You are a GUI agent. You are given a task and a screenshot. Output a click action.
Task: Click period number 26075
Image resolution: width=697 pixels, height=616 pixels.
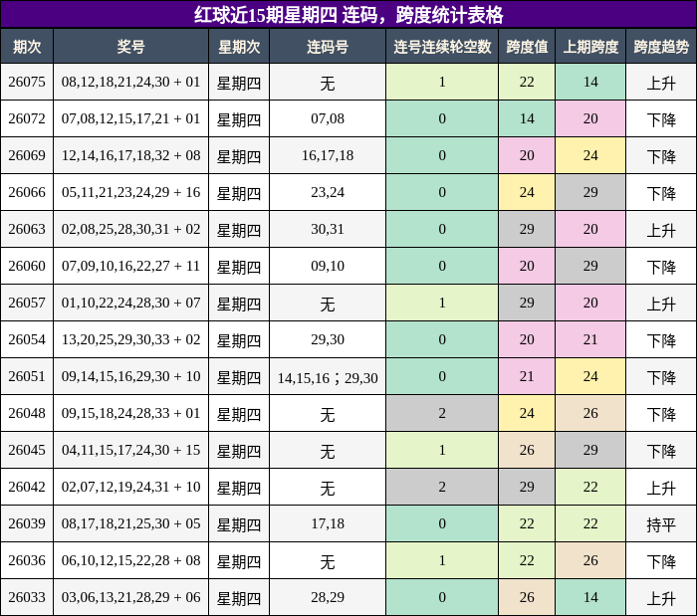[x=27, y=82]
